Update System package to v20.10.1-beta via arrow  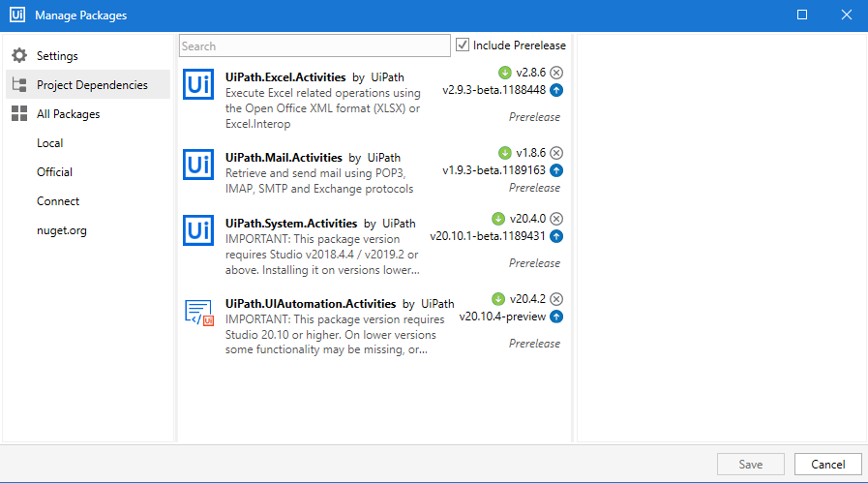(x=556, y=236)
